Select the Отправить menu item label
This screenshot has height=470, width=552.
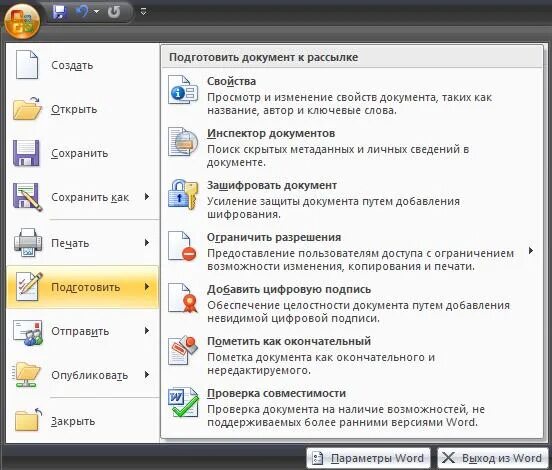(80, 331)
